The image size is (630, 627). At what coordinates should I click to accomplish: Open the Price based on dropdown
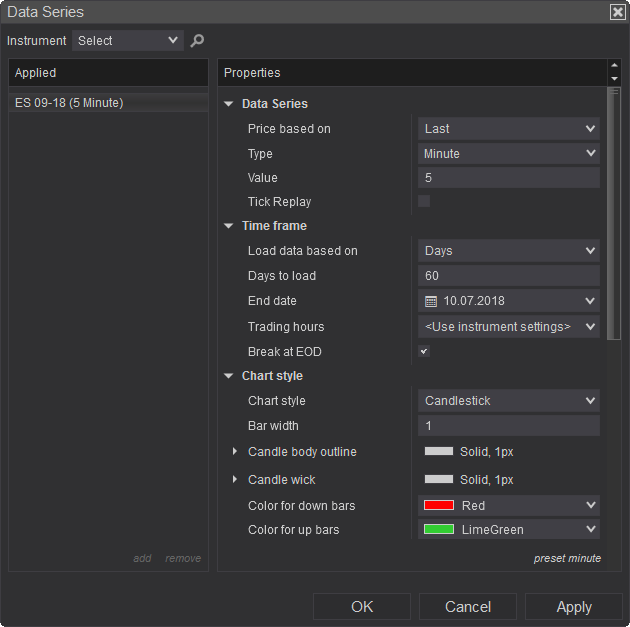click(x=508, y=129)
